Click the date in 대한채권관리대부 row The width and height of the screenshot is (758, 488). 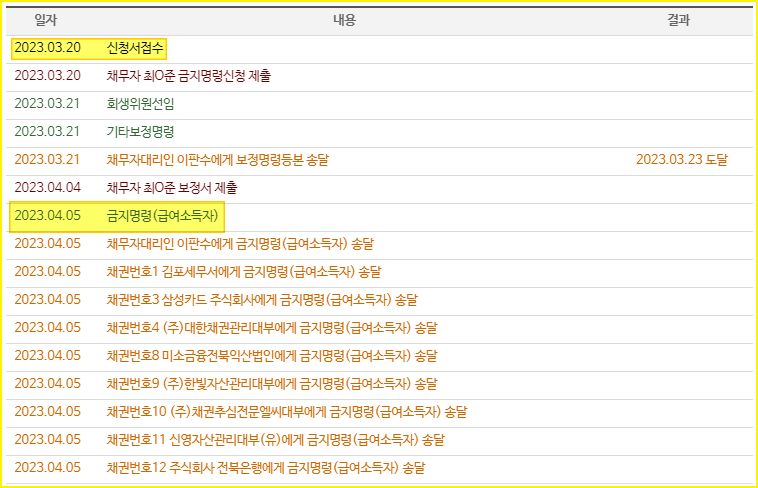click(x=47, y=328)
